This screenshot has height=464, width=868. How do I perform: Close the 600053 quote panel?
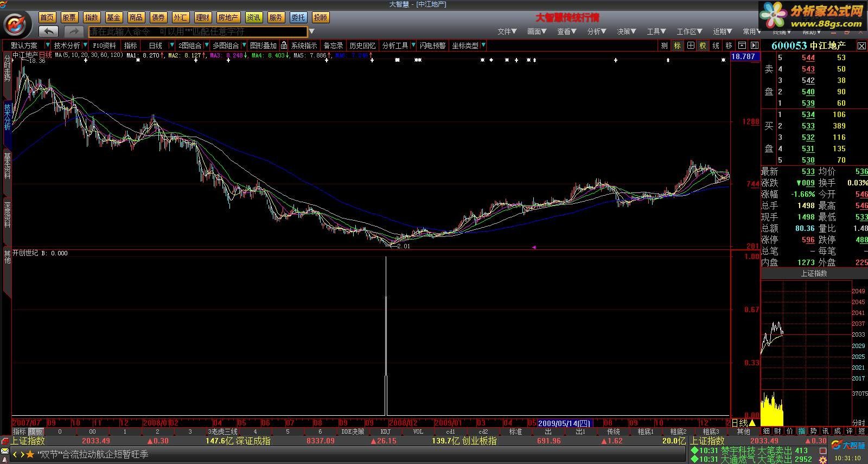tap(861, 46)
